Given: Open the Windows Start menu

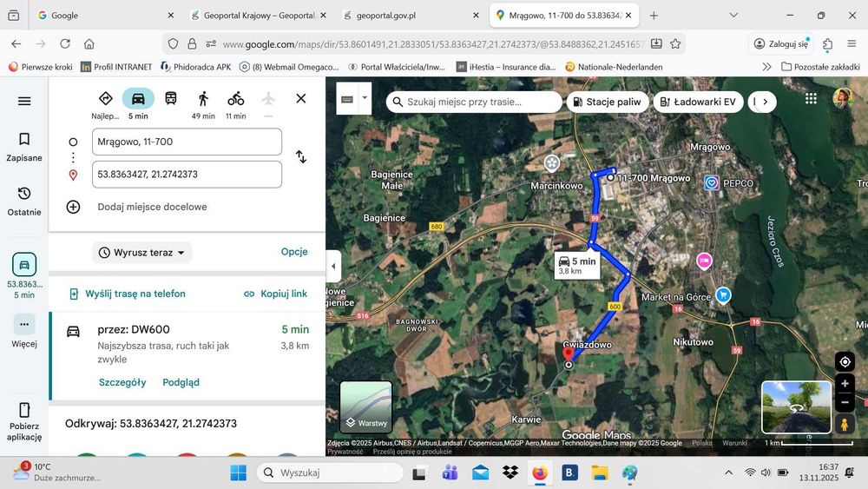Looking at the screenshot, I should pos(239,473).
